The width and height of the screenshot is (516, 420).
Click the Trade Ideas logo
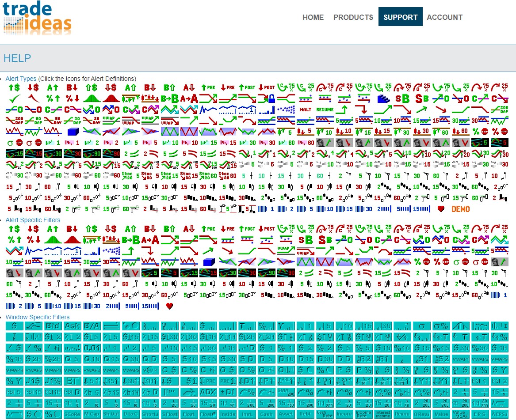tap(37, 19)
